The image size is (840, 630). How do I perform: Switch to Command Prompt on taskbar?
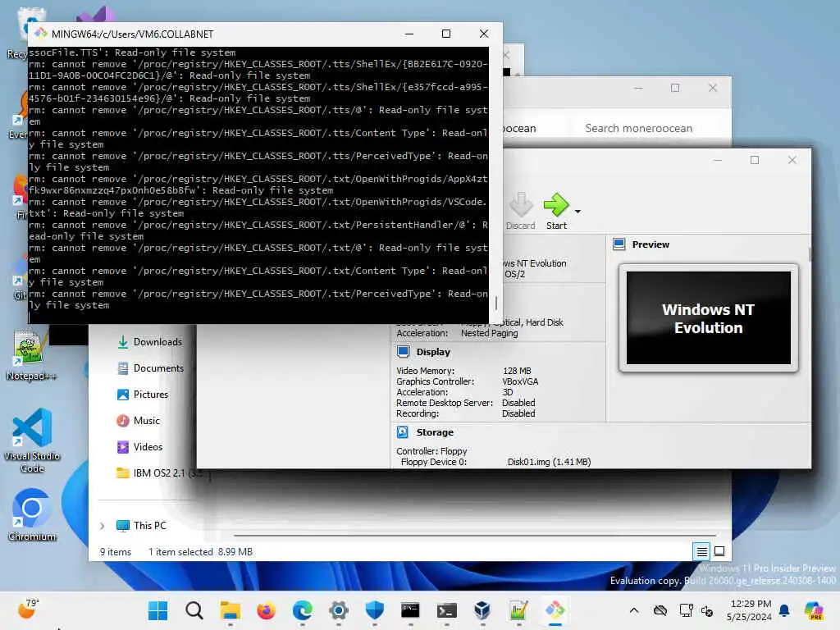click(410, 610)
